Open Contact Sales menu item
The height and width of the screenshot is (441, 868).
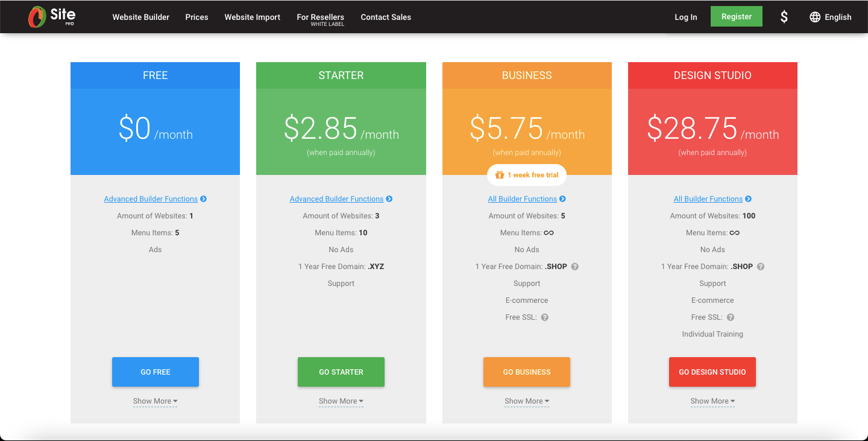386,17
